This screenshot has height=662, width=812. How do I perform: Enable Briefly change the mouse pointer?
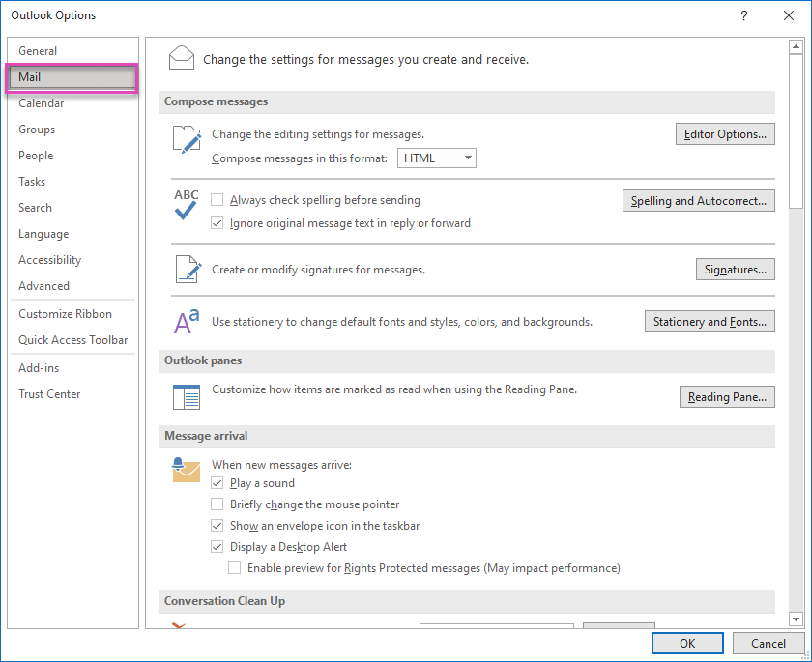point(217,504)
